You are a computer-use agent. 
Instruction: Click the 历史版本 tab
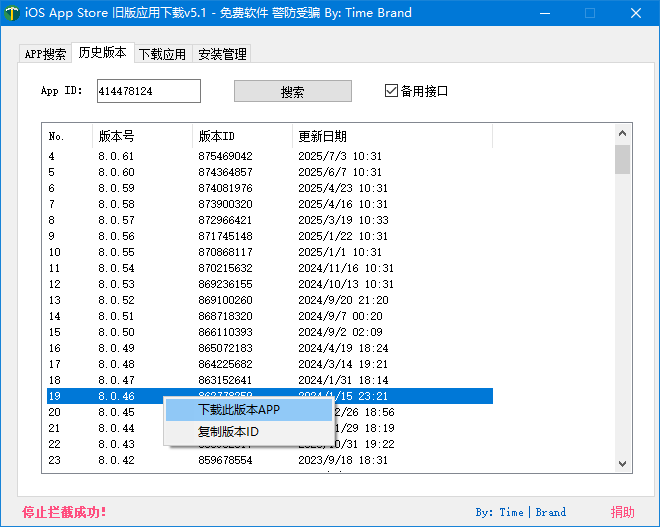(102, 53)
